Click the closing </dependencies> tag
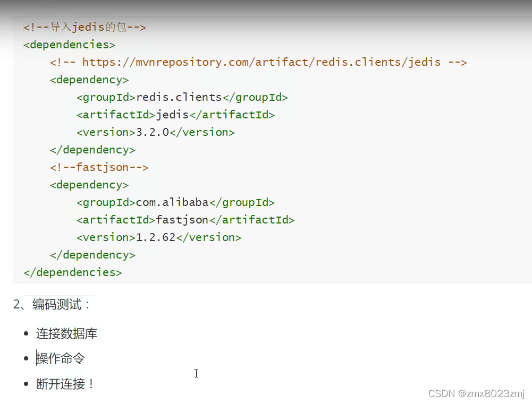 click(73, 272)
